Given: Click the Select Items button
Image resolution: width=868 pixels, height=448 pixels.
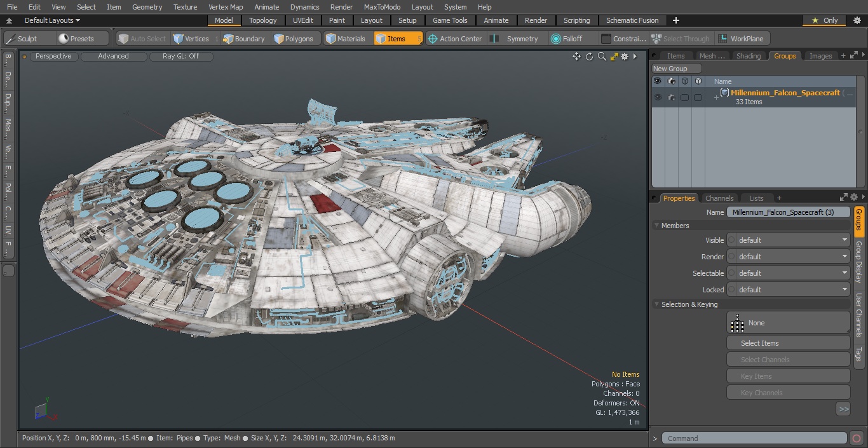Looking at the screenshot, I should click(x=788, y=343).
